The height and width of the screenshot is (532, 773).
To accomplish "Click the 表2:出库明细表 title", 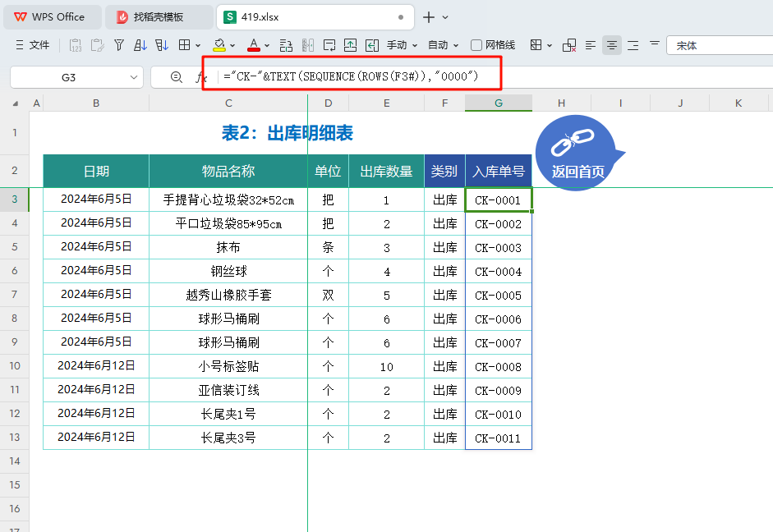I will click(287, 132).
